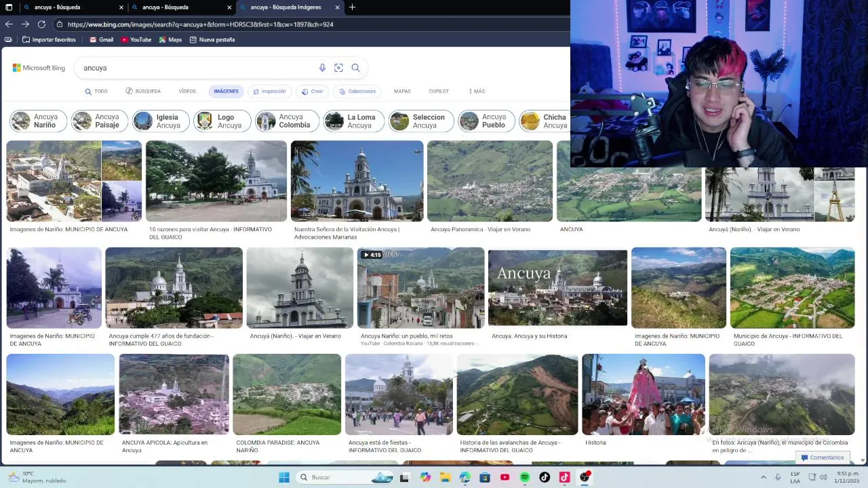This screenshot has width=868, height=488.
Task: Select the VÍDEOS tab
Action: (x=187, y=91)
